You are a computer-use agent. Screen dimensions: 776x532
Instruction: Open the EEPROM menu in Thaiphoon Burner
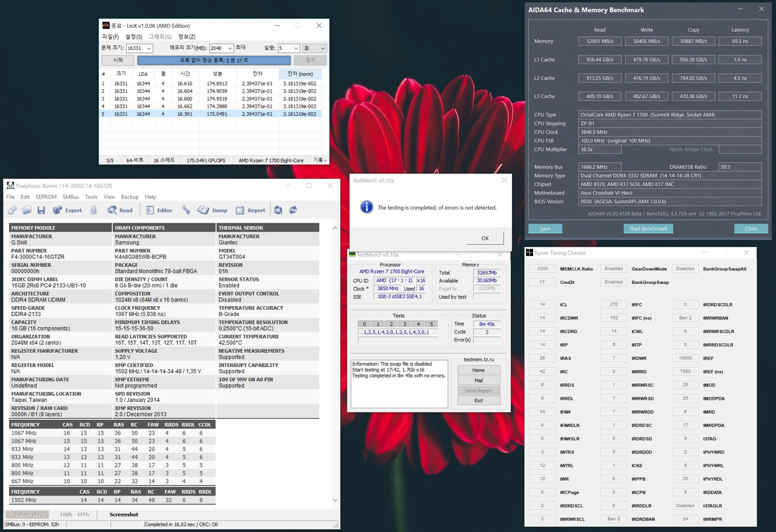click(46, 197)
